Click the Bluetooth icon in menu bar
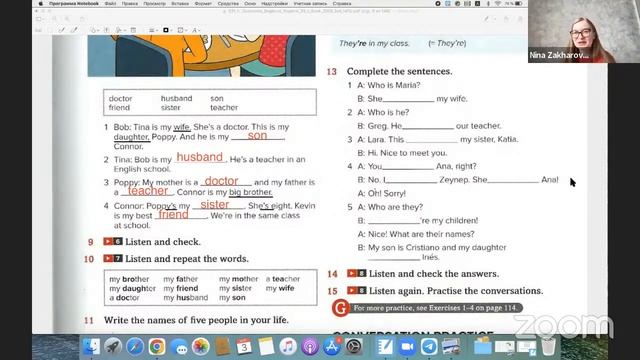Image resolution: width=640 pixels, height=360 pixels. click(488, 4)
